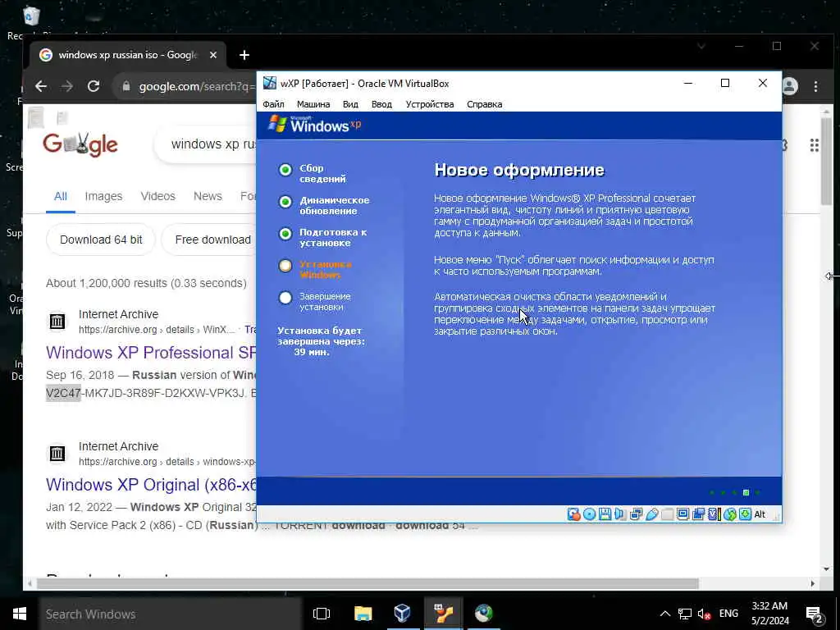This screenshot has height=630, width=840.
Task: Click archive.org windows-xp result URL breadcrumb
Action: click(167, 462)
